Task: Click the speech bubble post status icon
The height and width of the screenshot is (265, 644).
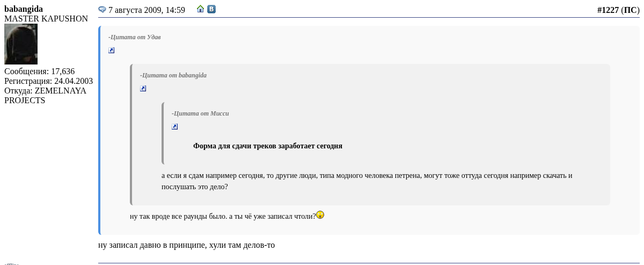Action: coord(102,10)
